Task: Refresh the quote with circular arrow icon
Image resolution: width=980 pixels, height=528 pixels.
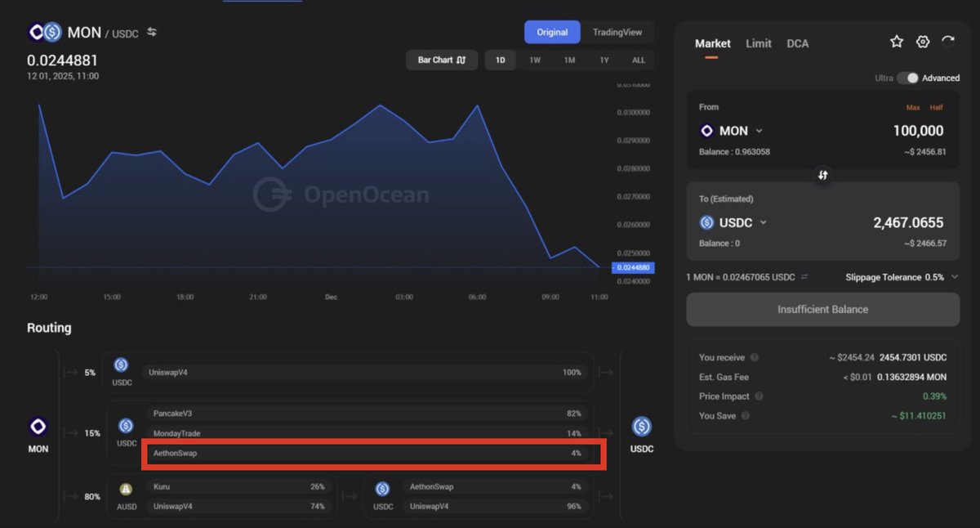Action: pos(948,42)
